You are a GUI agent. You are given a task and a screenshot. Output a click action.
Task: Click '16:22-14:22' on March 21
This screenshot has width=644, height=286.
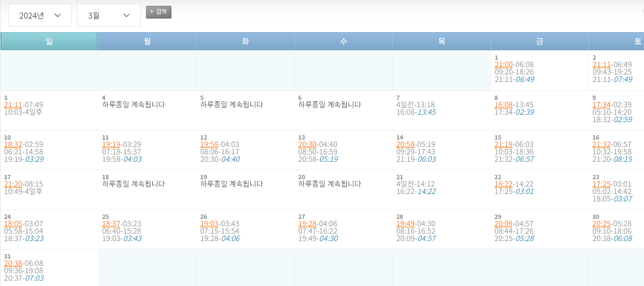[x=416, y=191]
